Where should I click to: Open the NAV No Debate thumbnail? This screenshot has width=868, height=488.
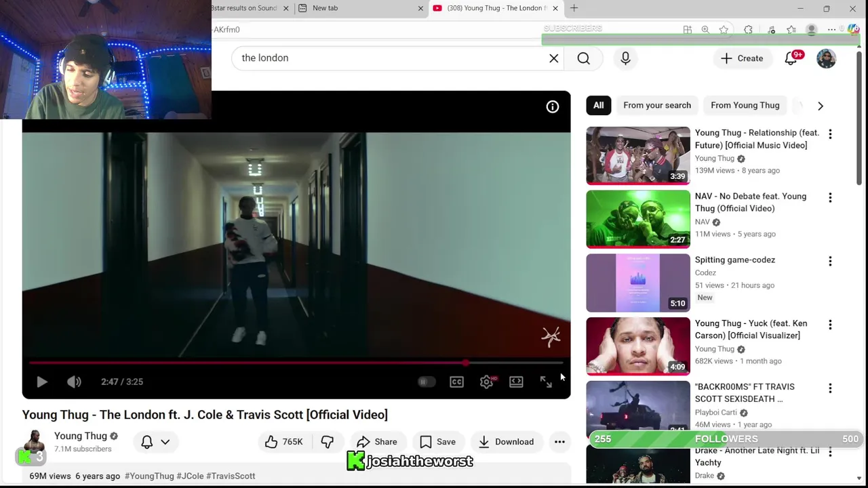pos(638,220)
